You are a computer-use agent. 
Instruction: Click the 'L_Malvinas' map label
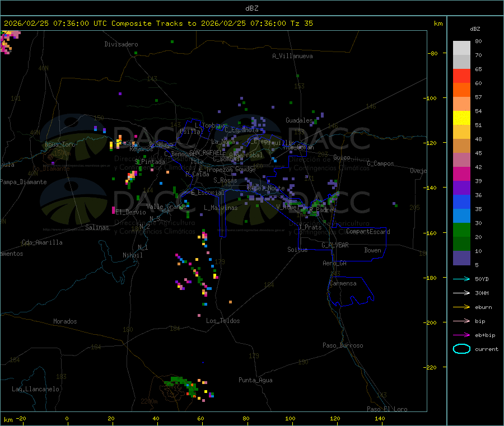(221, 208)
